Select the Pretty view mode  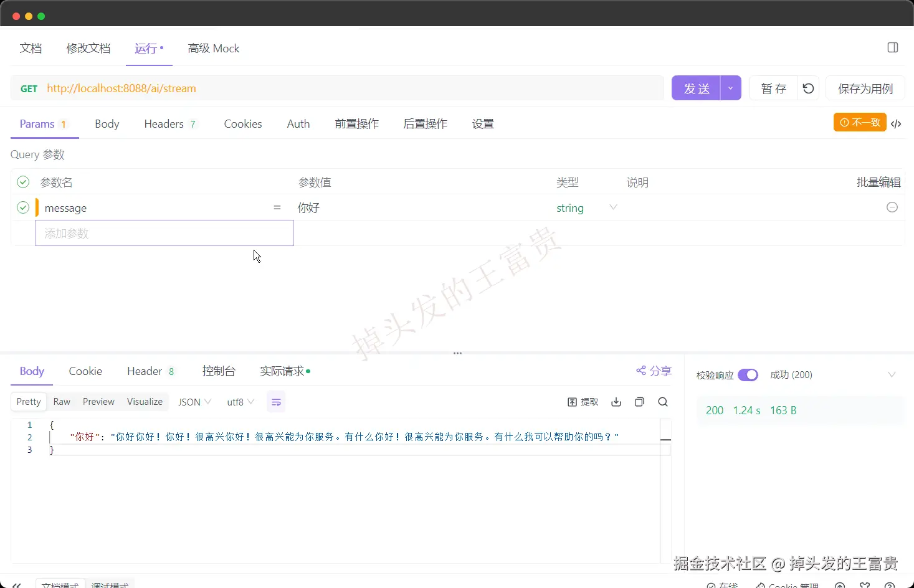29,402
